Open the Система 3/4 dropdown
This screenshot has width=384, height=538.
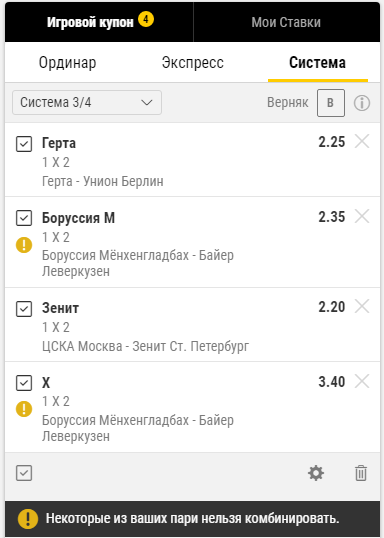point(87,102)
